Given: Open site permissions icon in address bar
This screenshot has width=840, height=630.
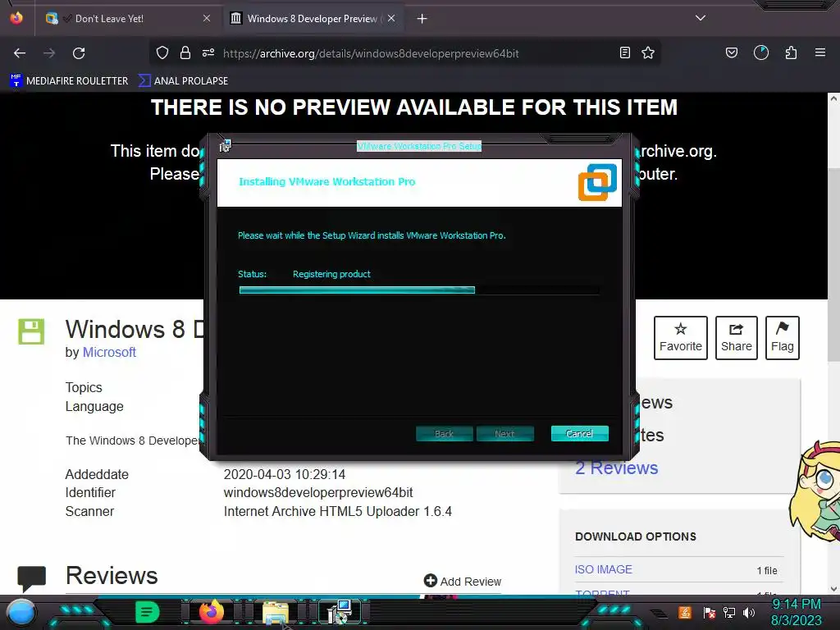Looking at the screenshot, I should [208, 52].
